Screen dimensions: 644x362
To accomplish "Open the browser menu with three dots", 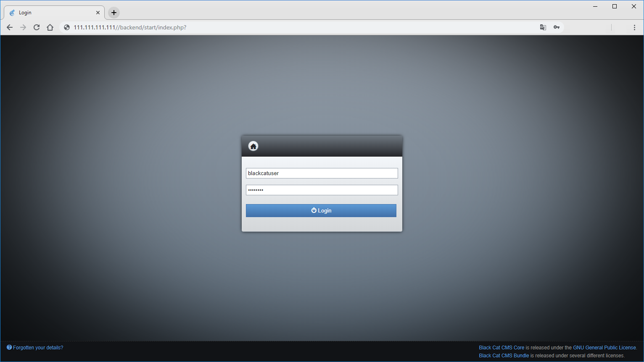I will 635,27.
